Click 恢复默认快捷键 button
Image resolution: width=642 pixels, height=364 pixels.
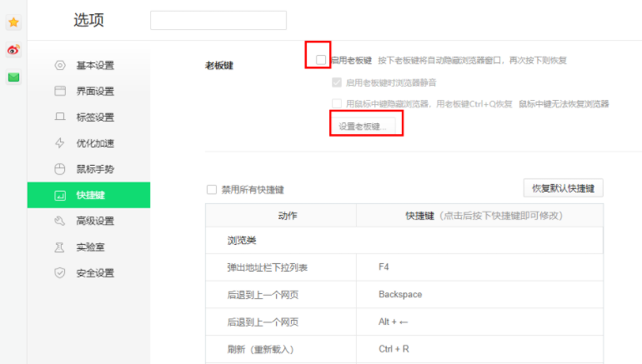coord(563,188)
